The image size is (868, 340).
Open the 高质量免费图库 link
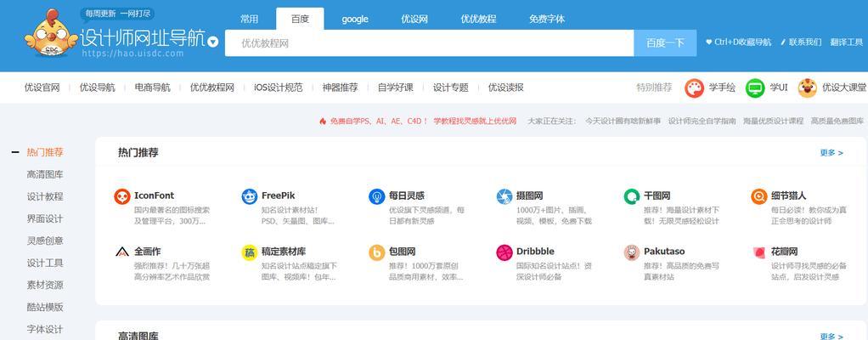click(837, 122)
